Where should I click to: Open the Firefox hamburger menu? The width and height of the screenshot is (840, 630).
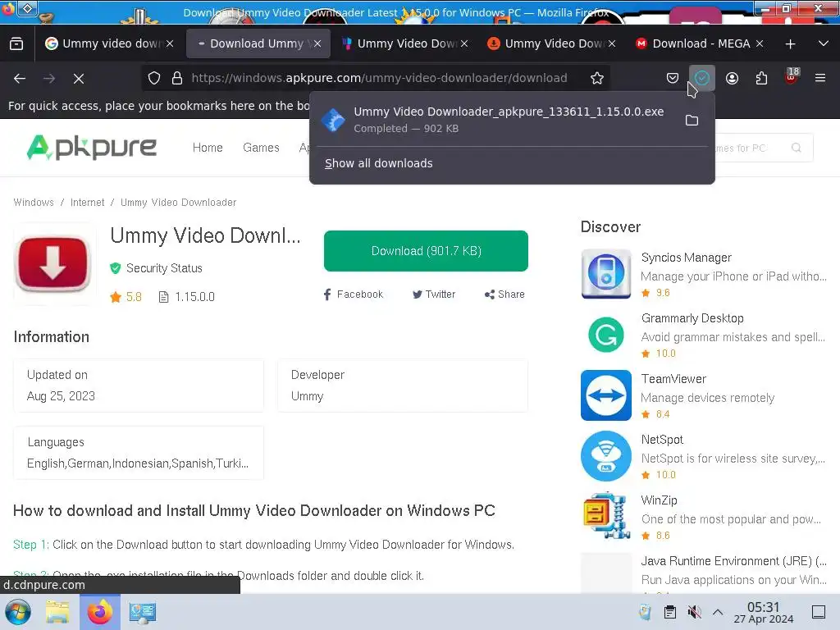coord(820,78)
